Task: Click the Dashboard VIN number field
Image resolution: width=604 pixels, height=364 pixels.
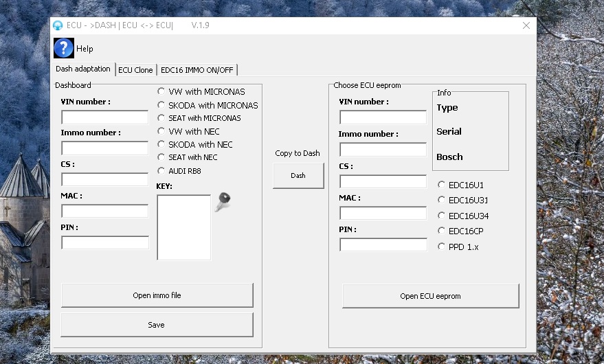Action: pos(104,117)
